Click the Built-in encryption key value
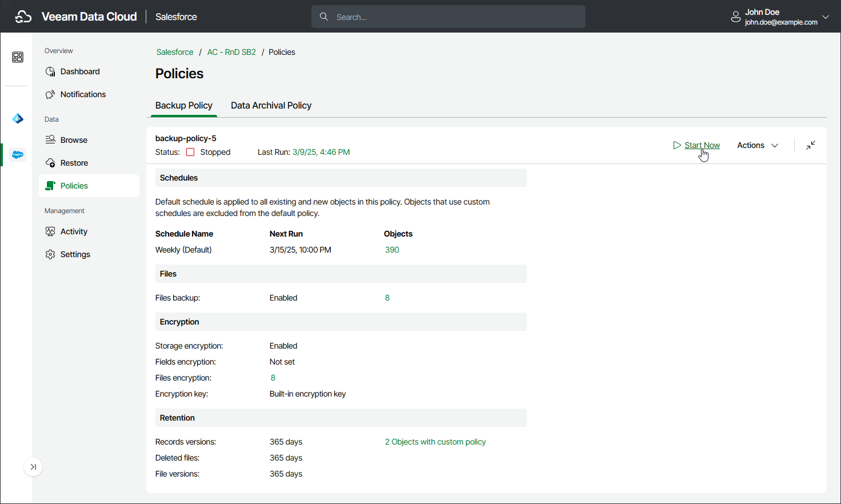Viewport: 841px width, 504px height. click(307, 394)
